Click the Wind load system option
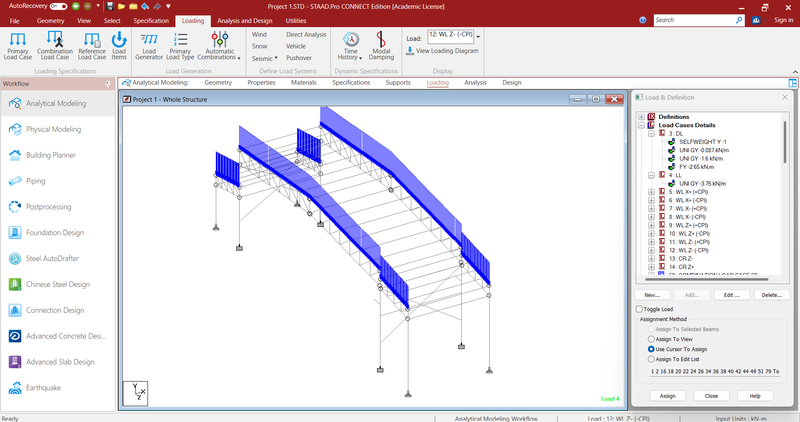The image size is (800, 422). click(x=259, y=35)
